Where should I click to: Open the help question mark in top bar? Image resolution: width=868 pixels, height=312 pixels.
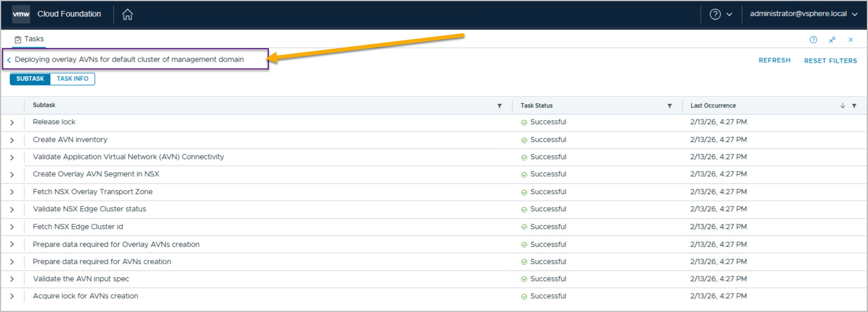[x=715, y=15]
